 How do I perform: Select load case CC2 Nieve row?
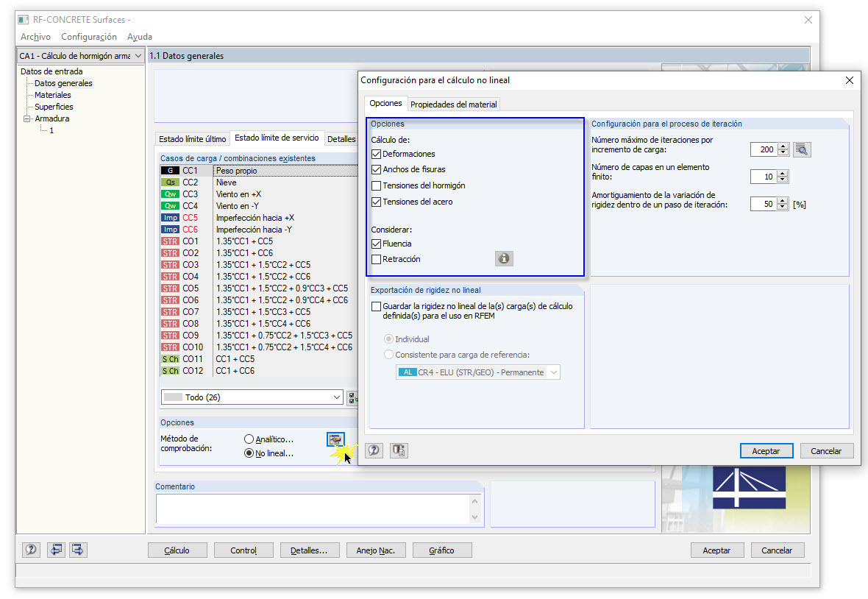259,182
